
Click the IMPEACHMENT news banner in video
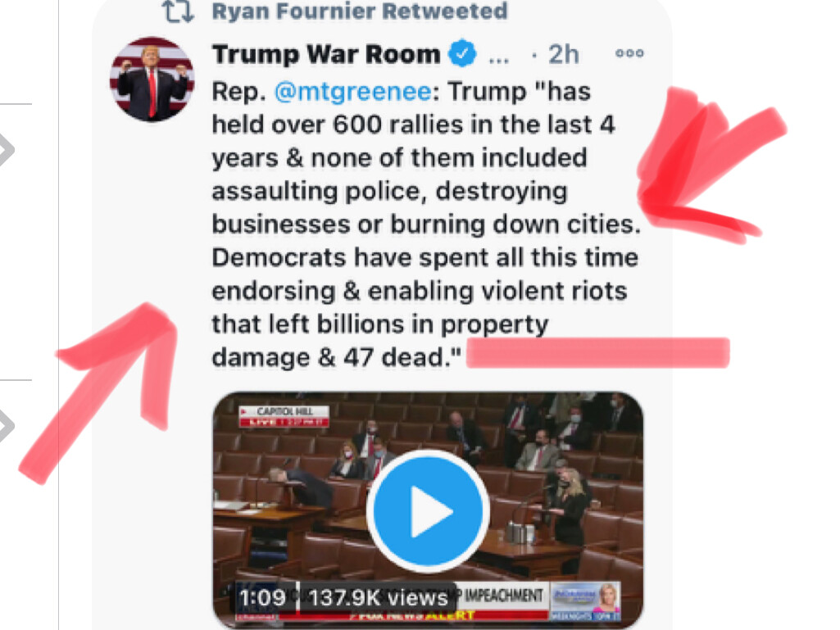point(503,595)
